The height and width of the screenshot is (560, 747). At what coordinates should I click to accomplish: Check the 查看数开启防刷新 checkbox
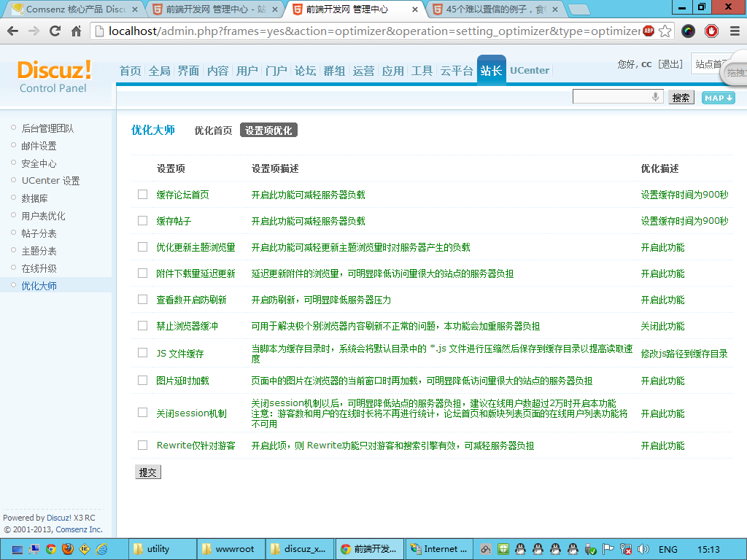[142, 299]
